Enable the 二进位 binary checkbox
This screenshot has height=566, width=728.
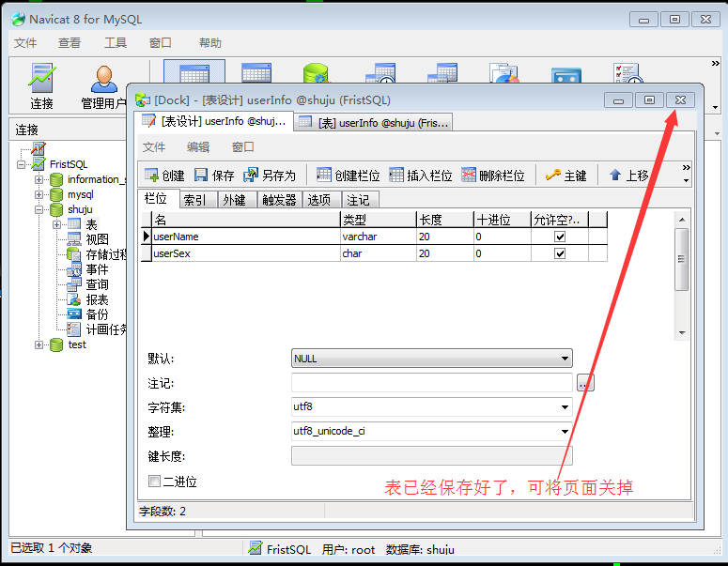click(154, 482)
